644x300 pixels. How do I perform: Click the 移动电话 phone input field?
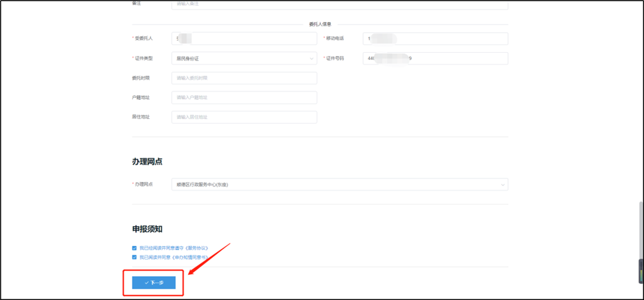[x=435, y=39]
